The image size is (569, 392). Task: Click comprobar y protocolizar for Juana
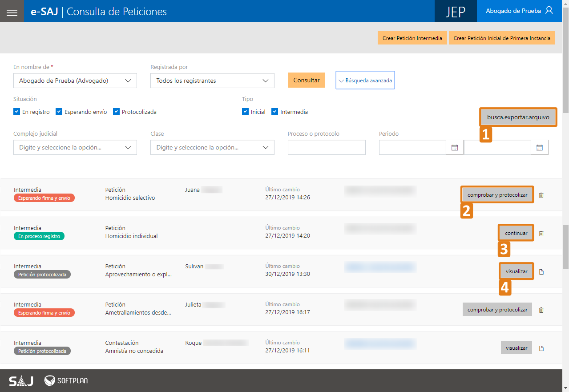click(497, 195)
